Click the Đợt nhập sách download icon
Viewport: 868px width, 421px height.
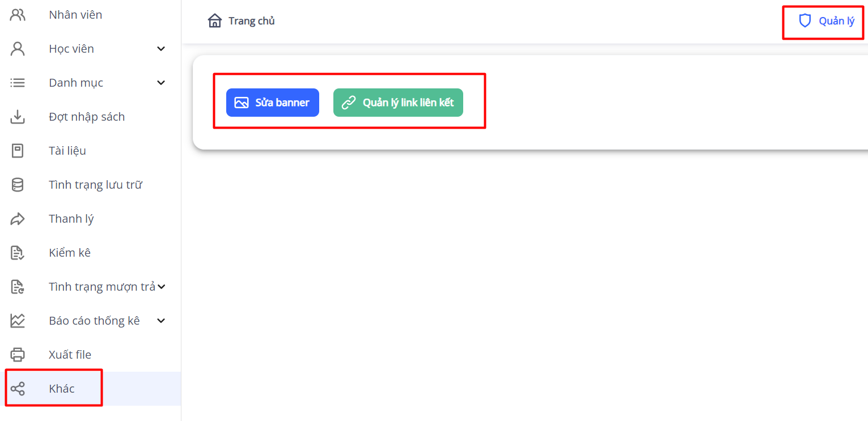point(18,117)
